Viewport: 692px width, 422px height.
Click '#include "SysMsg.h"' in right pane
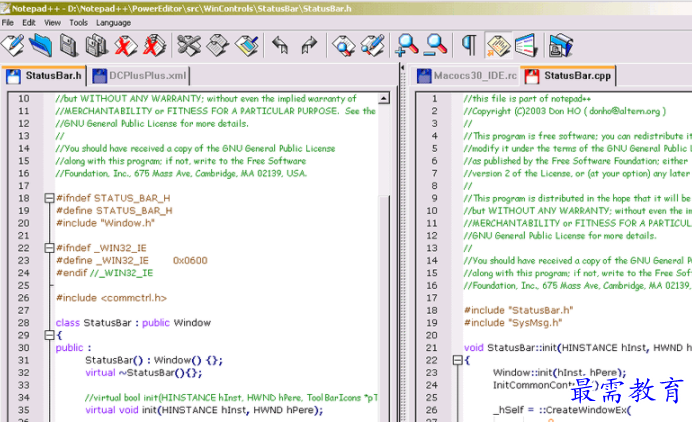click(513, 323)
